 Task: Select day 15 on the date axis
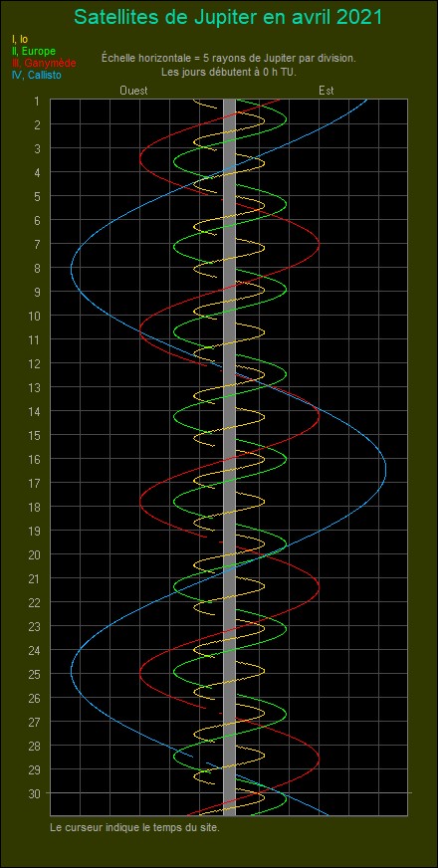pos(35,435)
